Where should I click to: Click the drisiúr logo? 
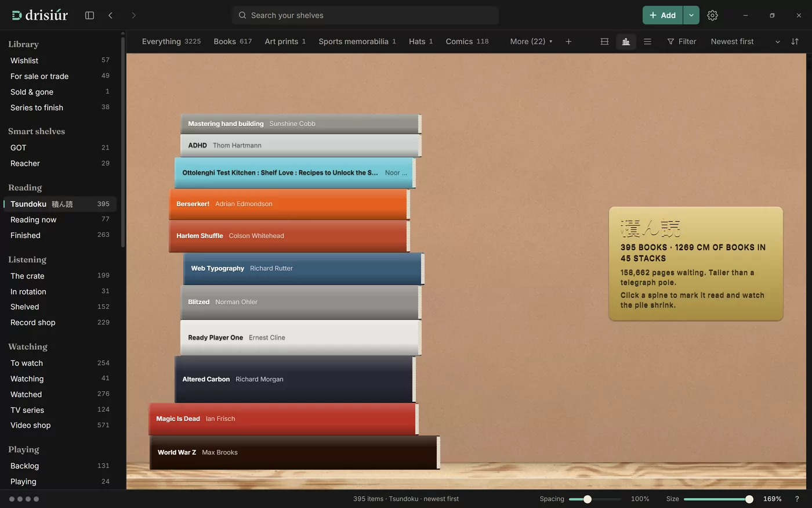tap(40, 15)
